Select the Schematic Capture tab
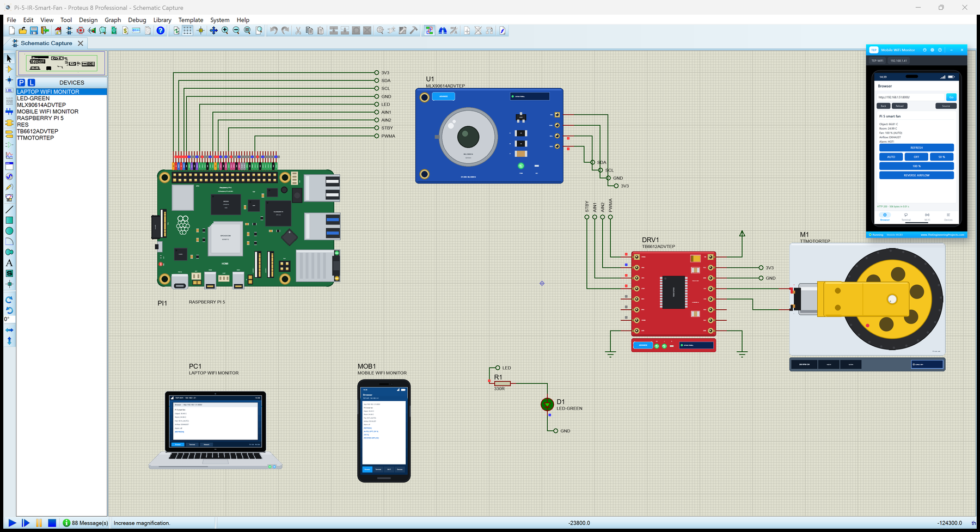The image size is (980, 532). (46, 43)
